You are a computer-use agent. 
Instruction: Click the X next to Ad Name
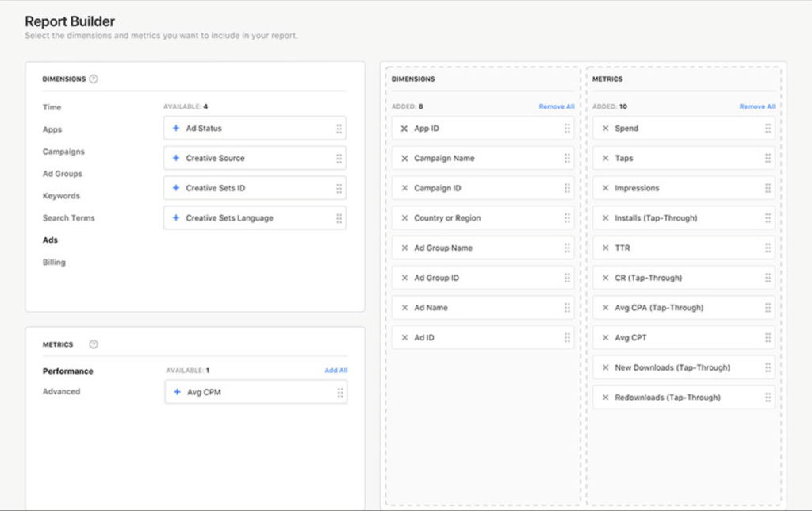[x=404, y=308]
